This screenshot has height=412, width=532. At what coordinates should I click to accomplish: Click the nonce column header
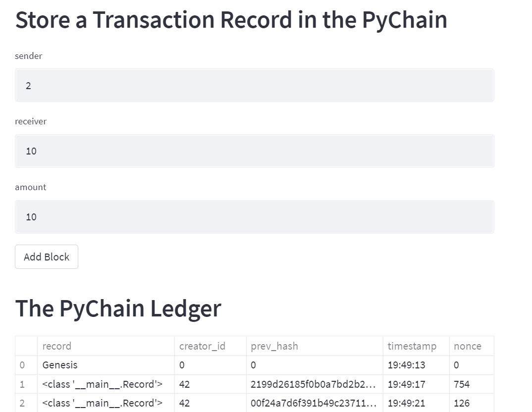pos(467,346)
